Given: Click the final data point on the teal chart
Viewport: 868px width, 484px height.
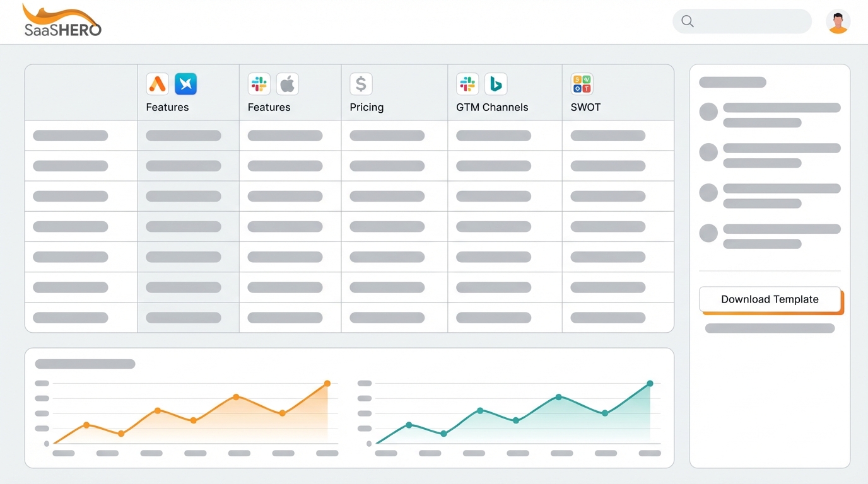Looking at the screenshot, I should click(650, 382).
